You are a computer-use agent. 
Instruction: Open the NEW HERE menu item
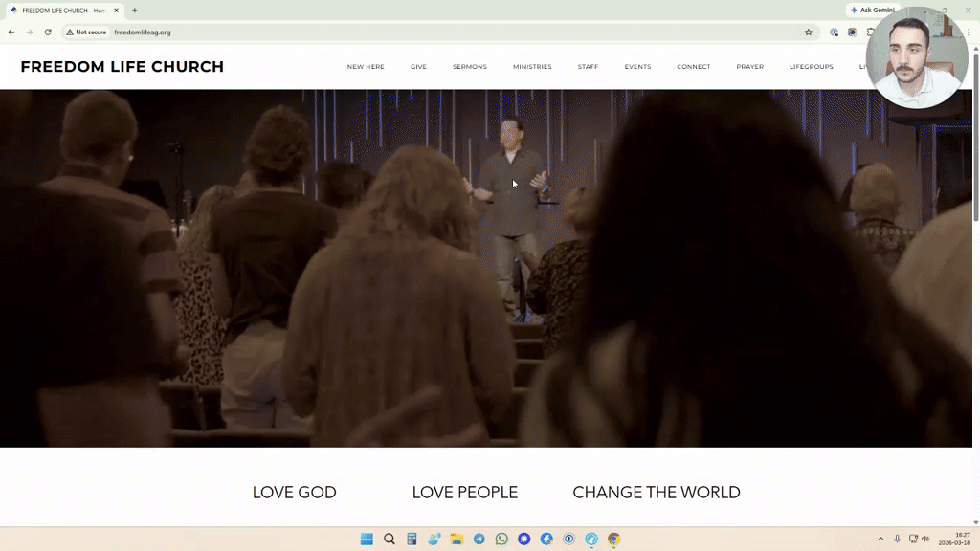[366, 67]
